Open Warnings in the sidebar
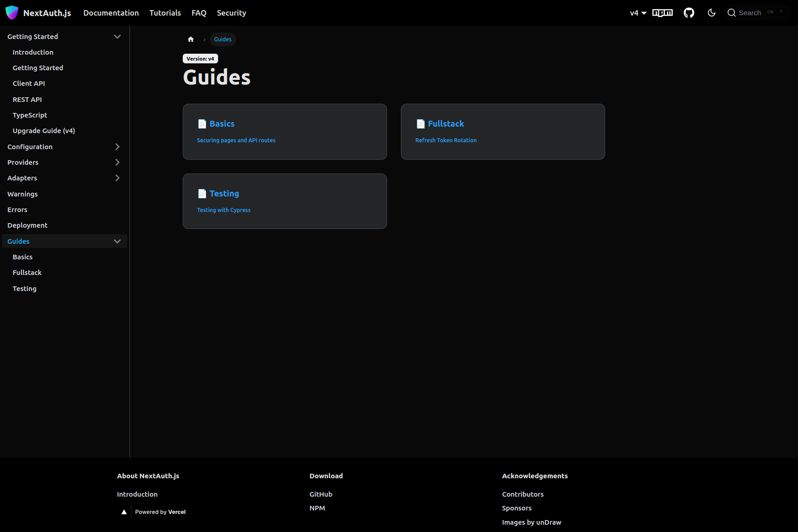 pyautogui.click(x=22, y=194)
